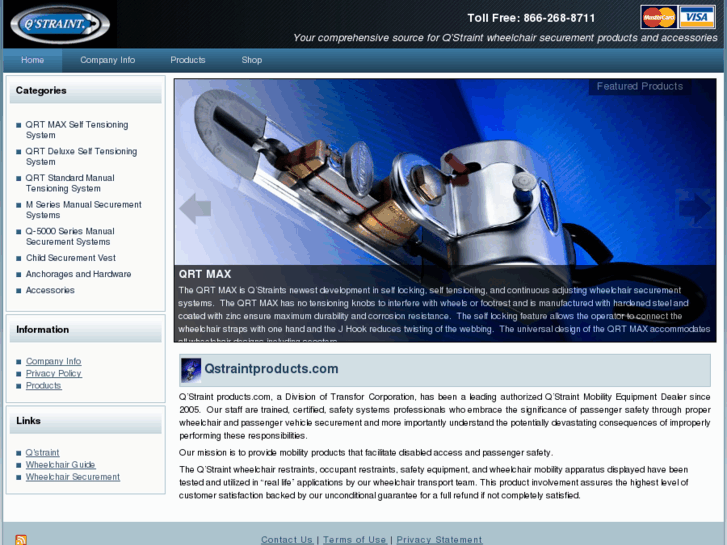This screenshot has height=545, width=727.
Task: Select QRT Standard Manual Tensioning System category
Action: [70, 183]
